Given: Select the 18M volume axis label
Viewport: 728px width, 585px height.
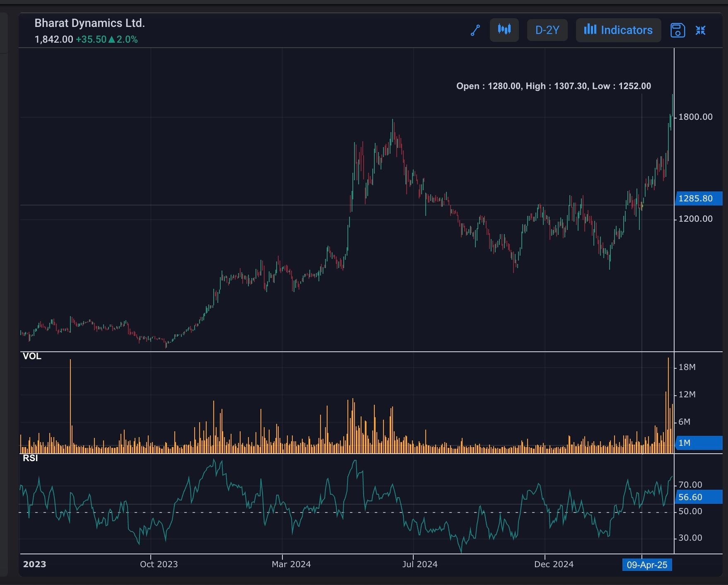Looking at the screenshot, I should [x=687, y=367].
